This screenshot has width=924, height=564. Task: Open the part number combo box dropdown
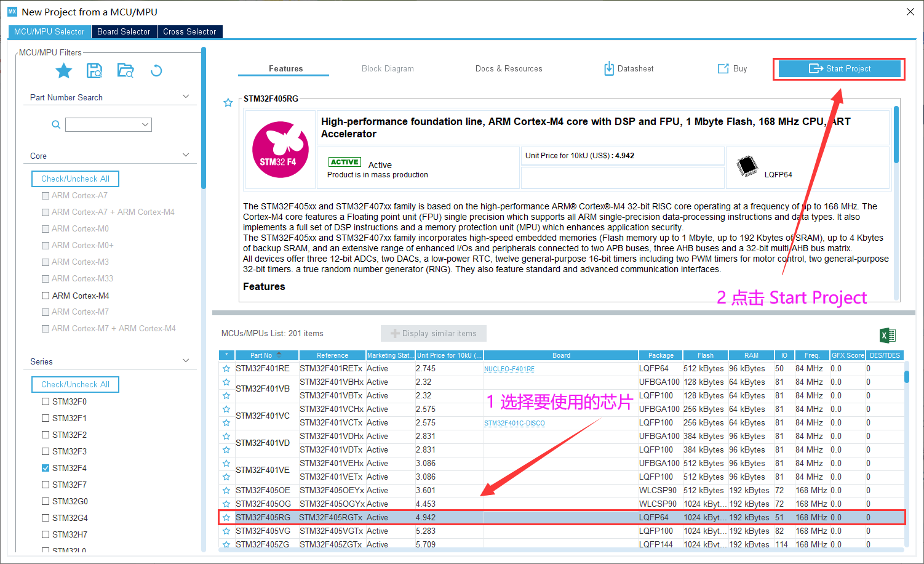click(x=145, y=124)
